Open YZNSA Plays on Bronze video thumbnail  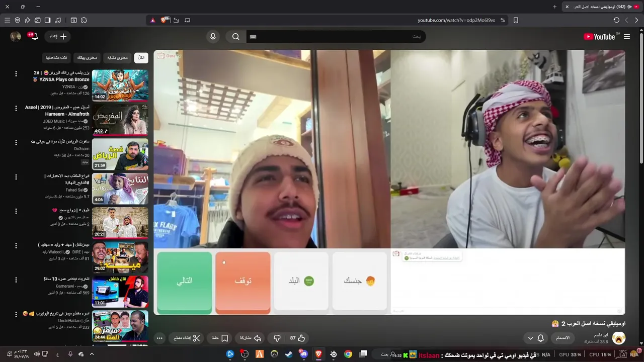click(120, 85)
